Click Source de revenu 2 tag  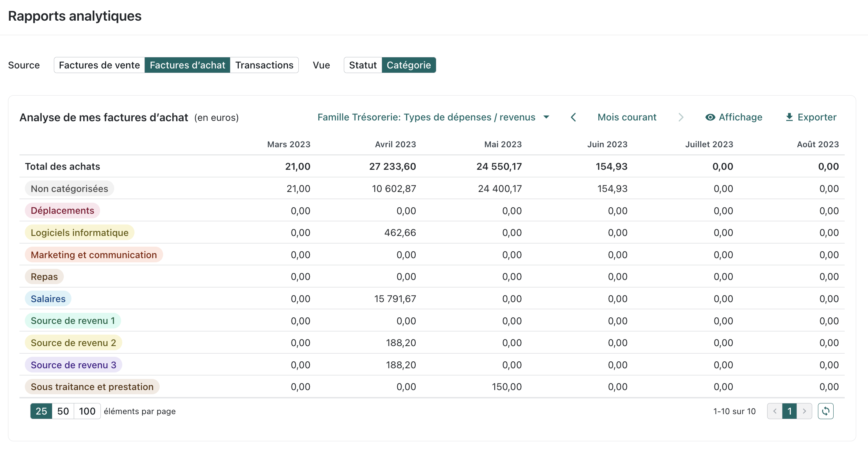(73, 343)
